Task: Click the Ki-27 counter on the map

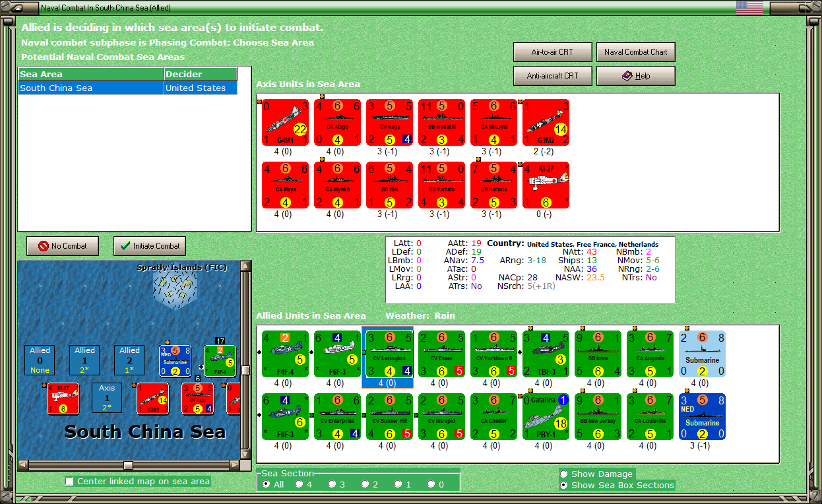Action: click(x=63, y=398)
